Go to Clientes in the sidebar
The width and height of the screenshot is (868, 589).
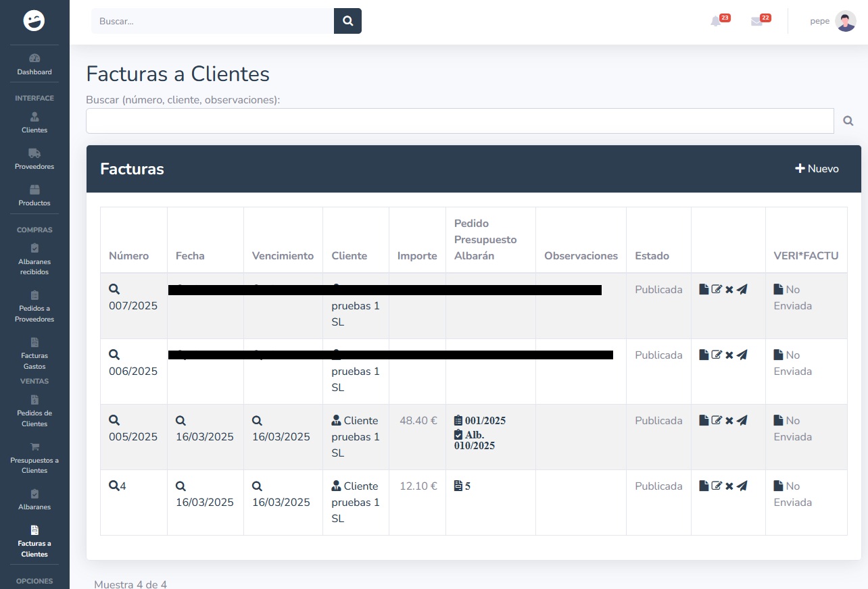point(34,122)
